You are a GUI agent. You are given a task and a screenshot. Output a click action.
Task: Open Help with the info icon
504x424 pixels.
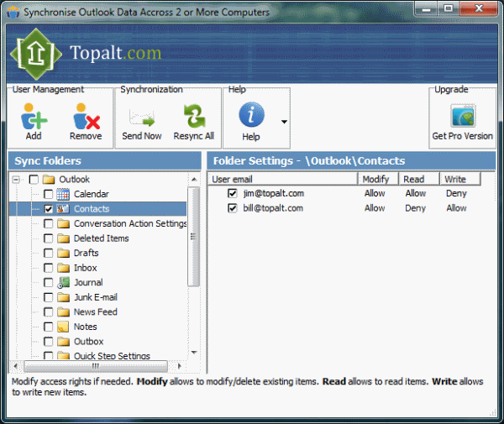[251, 116]
